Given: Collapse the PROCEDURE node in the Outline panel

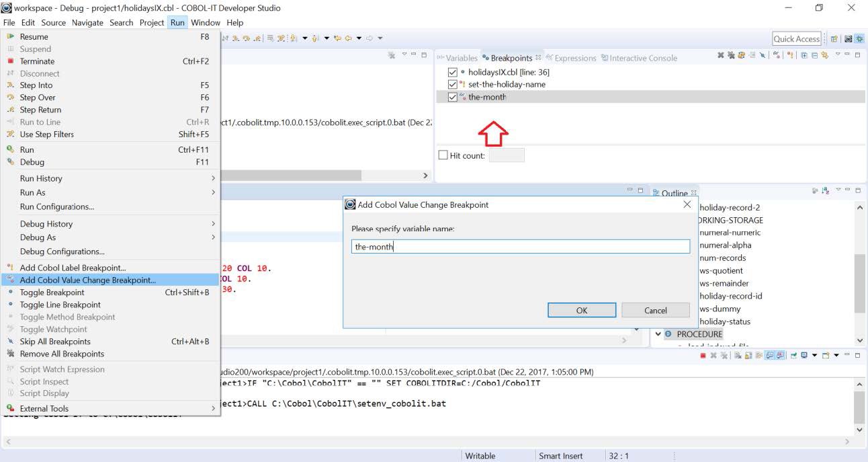Looking at the screenshot, I should point(658,334).
